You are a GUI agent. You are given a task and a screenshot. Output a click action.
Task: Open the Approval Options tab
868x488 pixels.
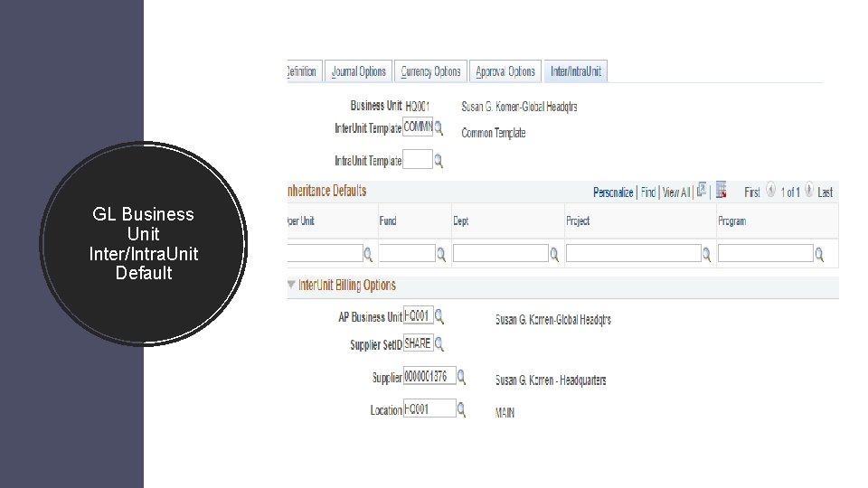(505, 71)
